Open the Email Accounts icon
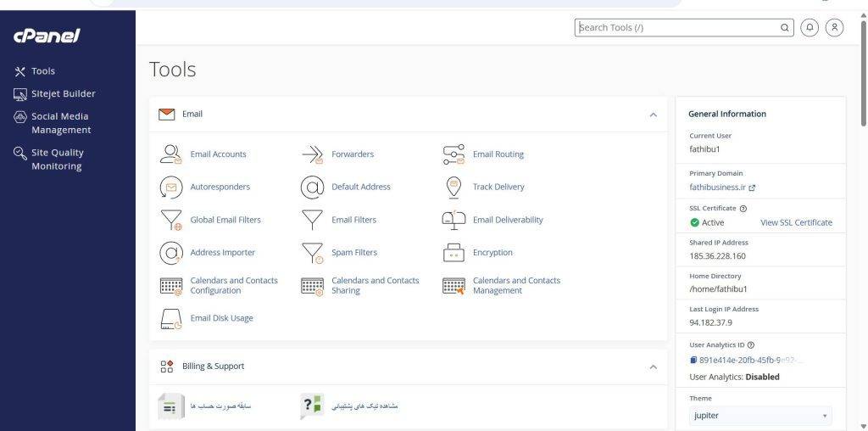 coord(171,154)
